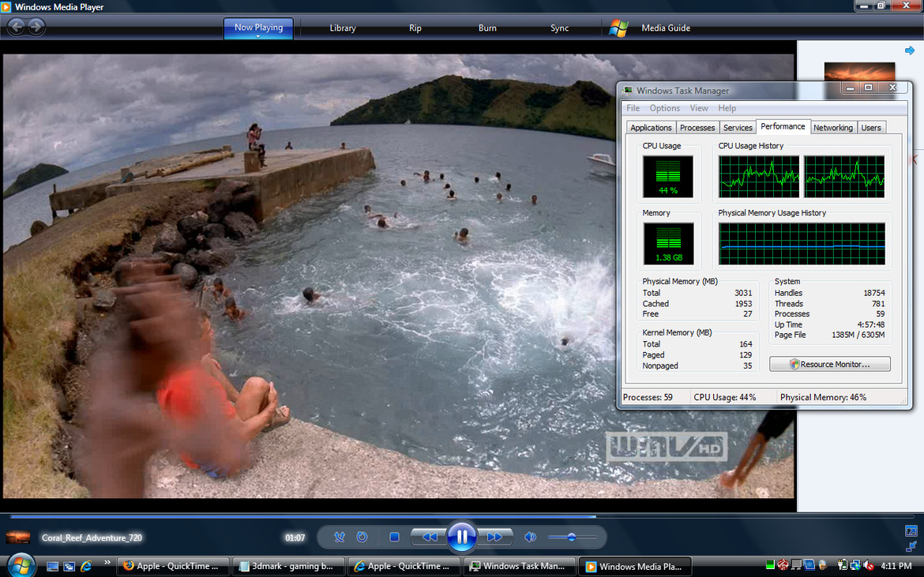This screenshot has height=577, width=924.
Task: Expand the Quick Launch overflow chevron
Action: tap(107, 562)
